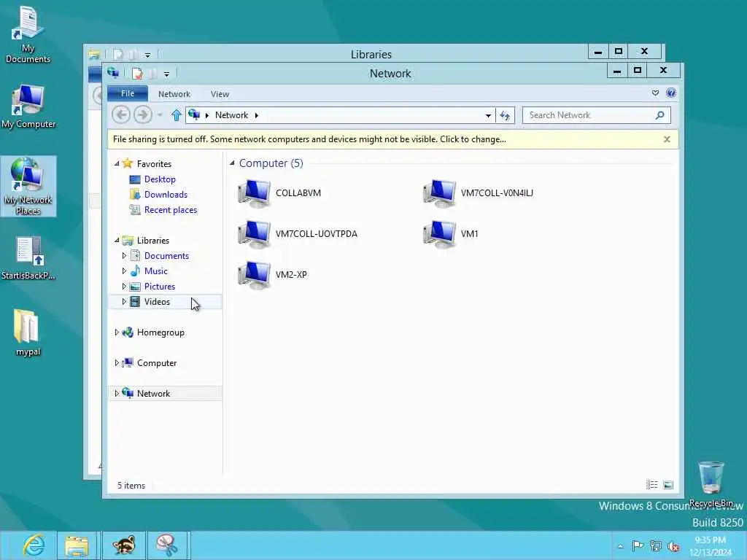This screenshot has width=747, height=560.
Task: Expand the Computer tree node
Action: click(117, 363)
